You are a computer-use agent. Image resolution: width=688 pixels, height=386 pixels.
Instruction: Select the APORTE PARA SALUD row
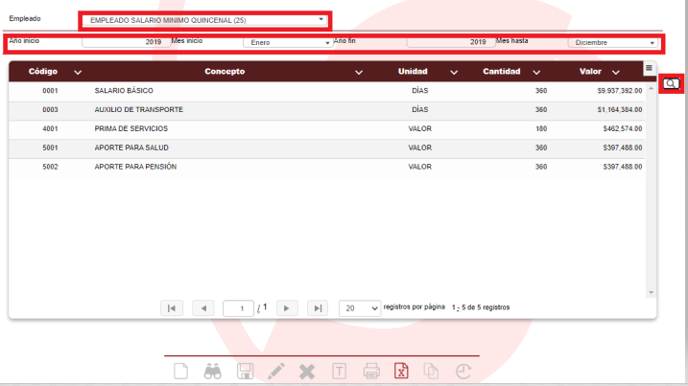pos(327,148)
